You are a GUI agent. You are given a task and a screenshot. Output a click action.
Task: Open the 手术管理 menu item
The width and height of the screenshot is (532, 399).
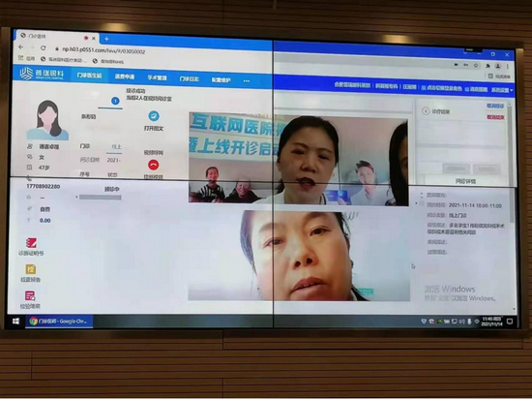pyautogui.click(x=157, y=77)
